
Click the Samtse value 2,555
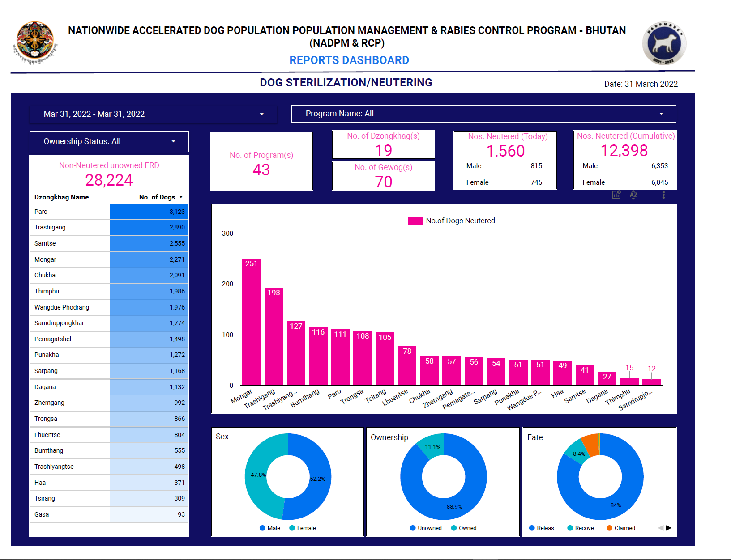177,243
